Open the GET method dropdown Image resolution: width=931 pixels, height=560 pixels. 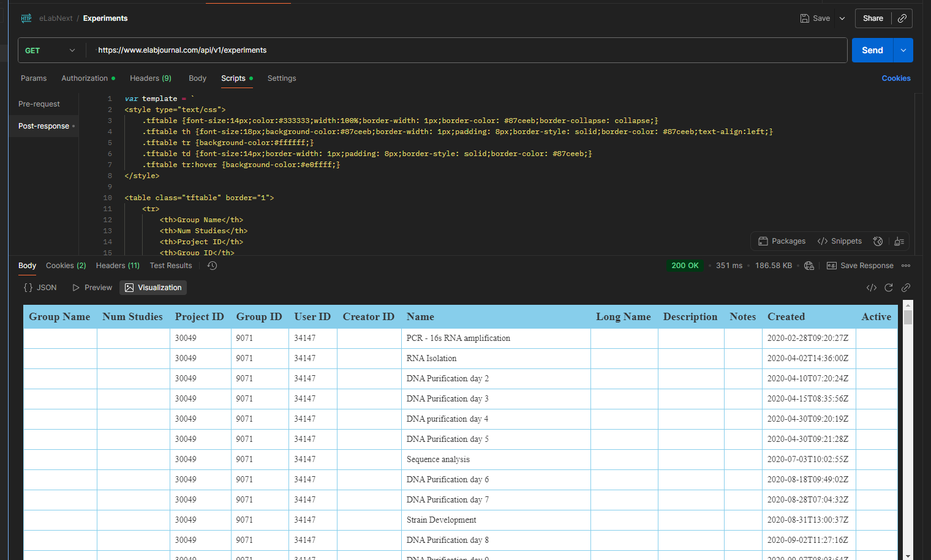click(51, 50)
